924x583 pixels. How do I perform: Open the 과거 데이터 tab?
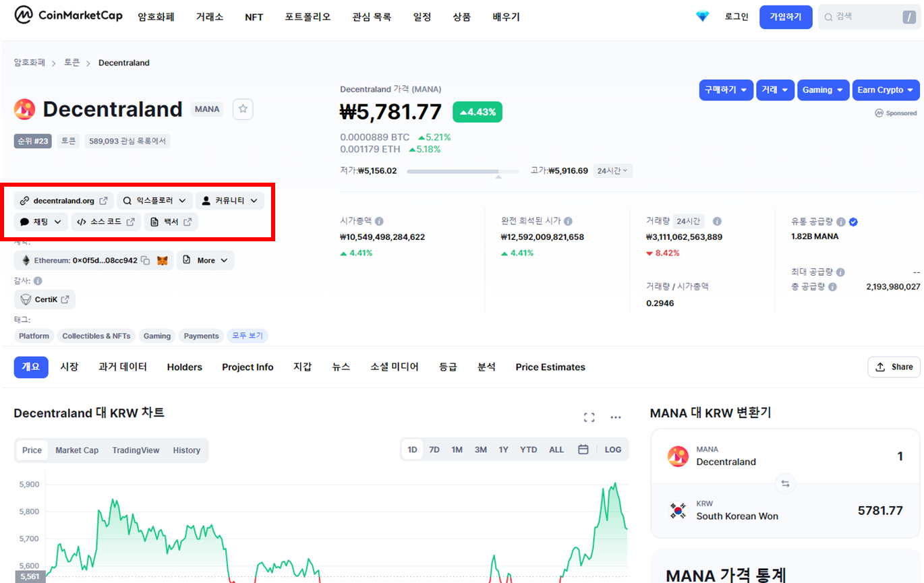pyautogui.click(x=123, y=367)
